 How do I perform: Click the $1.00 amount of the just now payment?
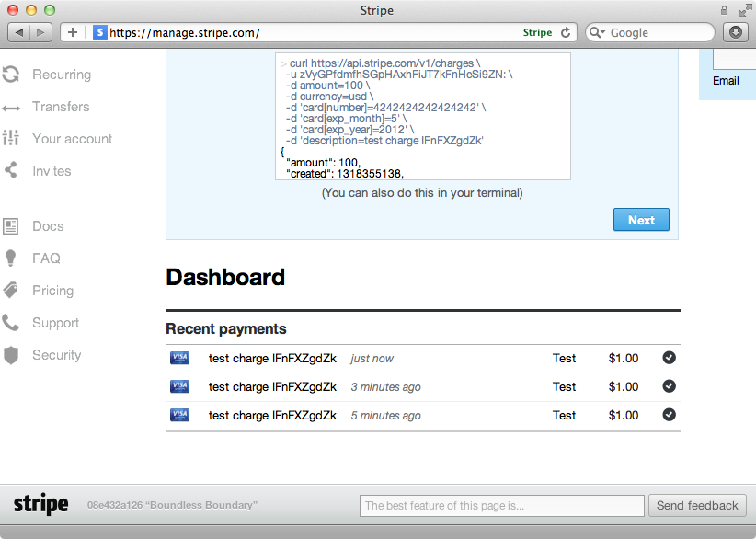pos(624,358)
